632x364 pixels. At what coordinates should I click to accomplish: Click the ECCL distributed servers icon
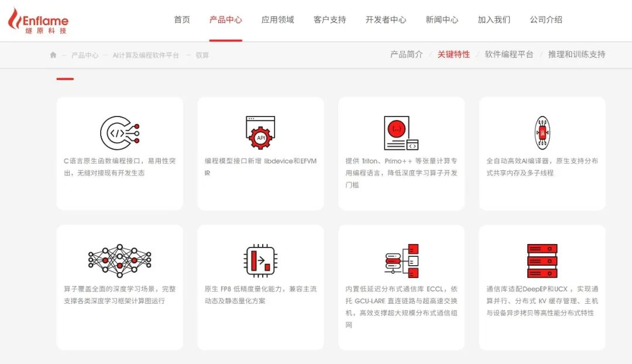click(x=401, y=261)
